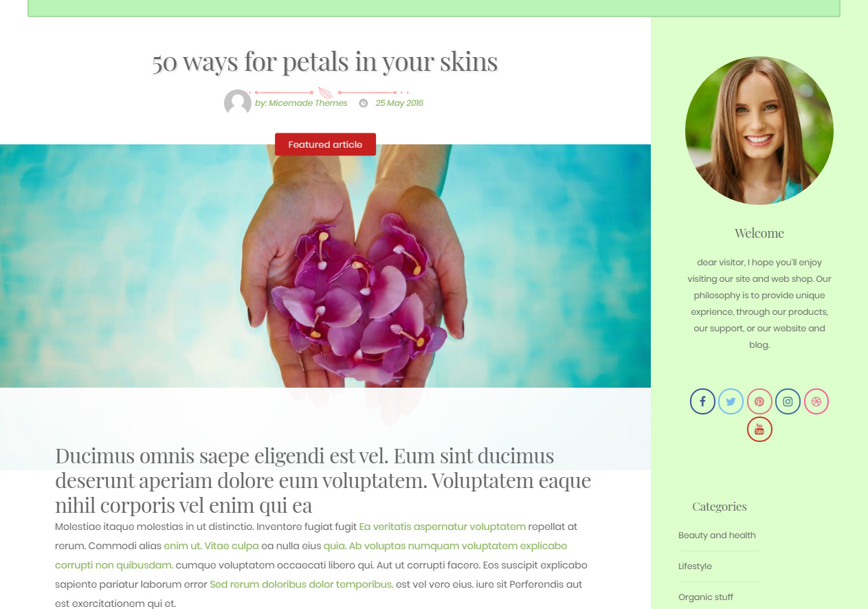Click the clock icon beside the date

(364, 103)
